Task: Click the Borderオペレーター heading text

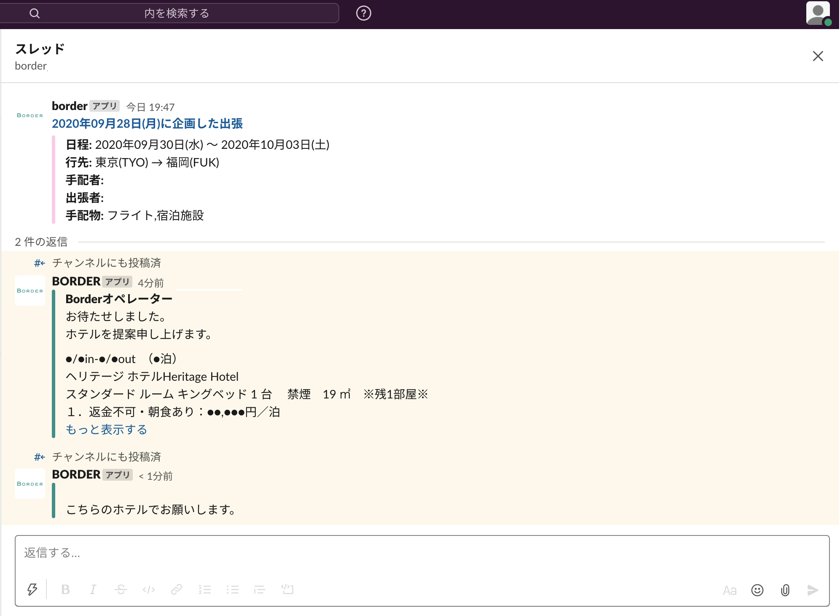Action: pyautogui.click(x=119, y=299)
